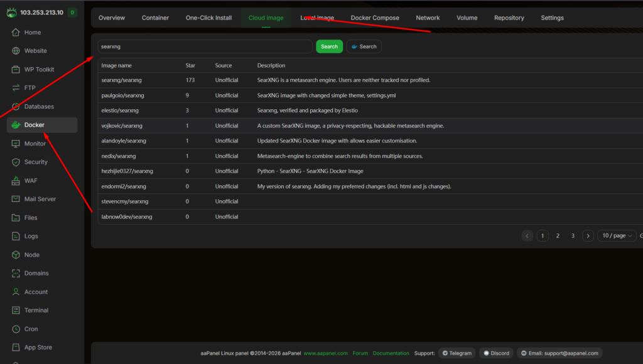Click the Account person icon
Image resolution: width=643 pixels, height=364 pixels.
point(16,292)
